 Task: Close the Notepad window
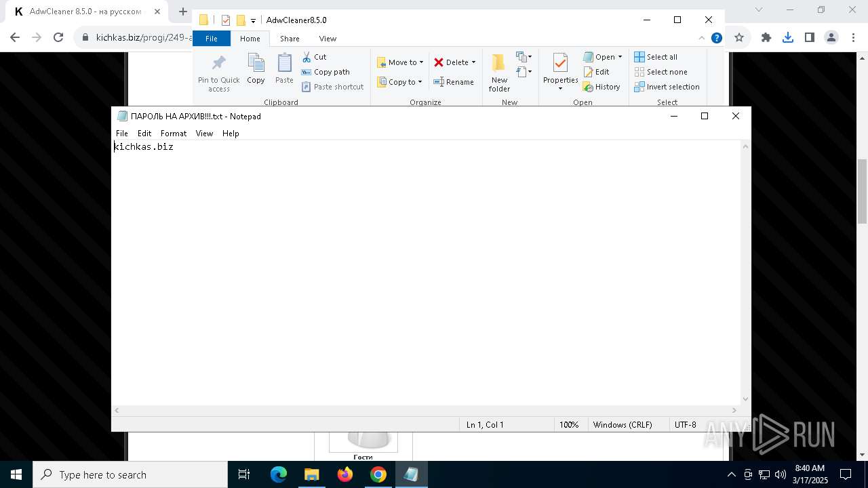point(736,116)
